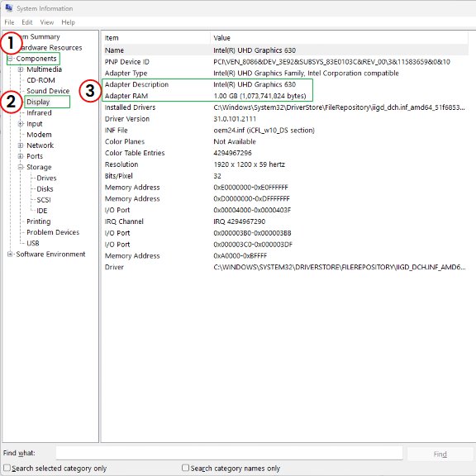Click the 31.0.101.2111 version value

(x=235, y=119)
